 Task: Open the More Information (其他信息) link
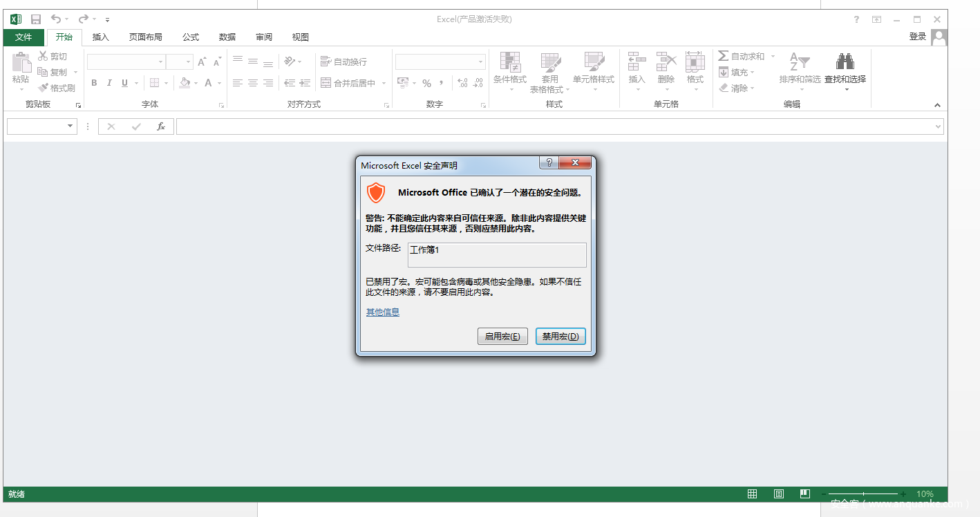[382, 312]
